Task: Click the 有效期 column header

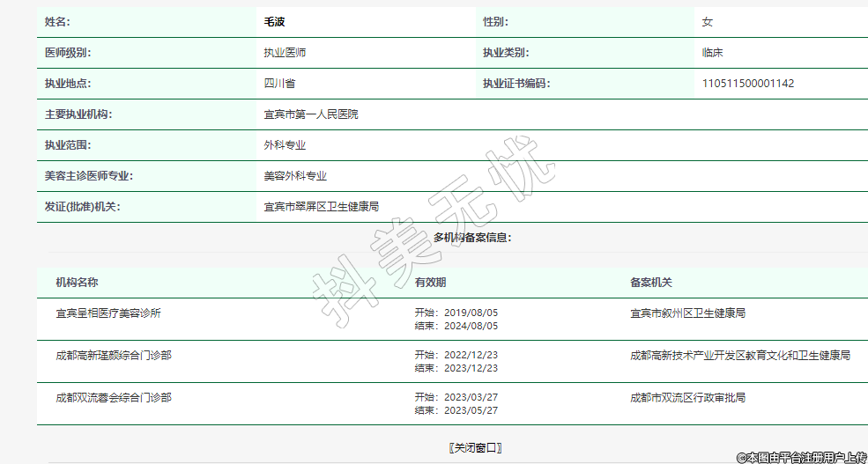Action: click(430, 283)
